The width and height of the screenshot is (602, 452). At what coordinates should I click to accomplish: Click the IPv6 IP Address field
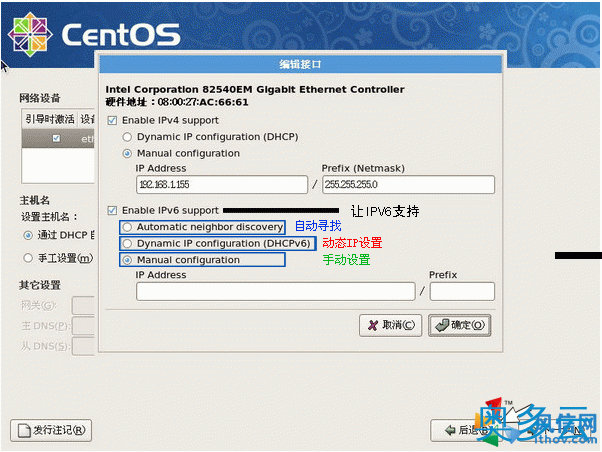pos(276,291)
